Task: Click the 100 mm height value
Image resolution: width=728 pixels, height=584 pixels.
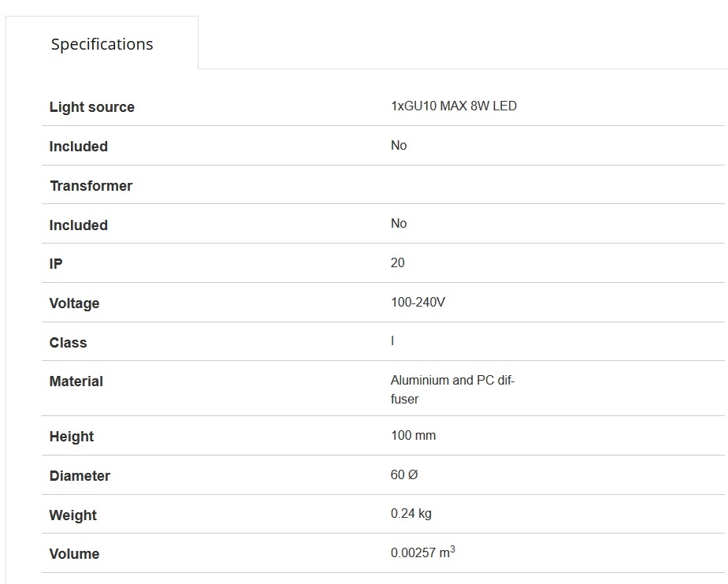Action: pos(413,435)
